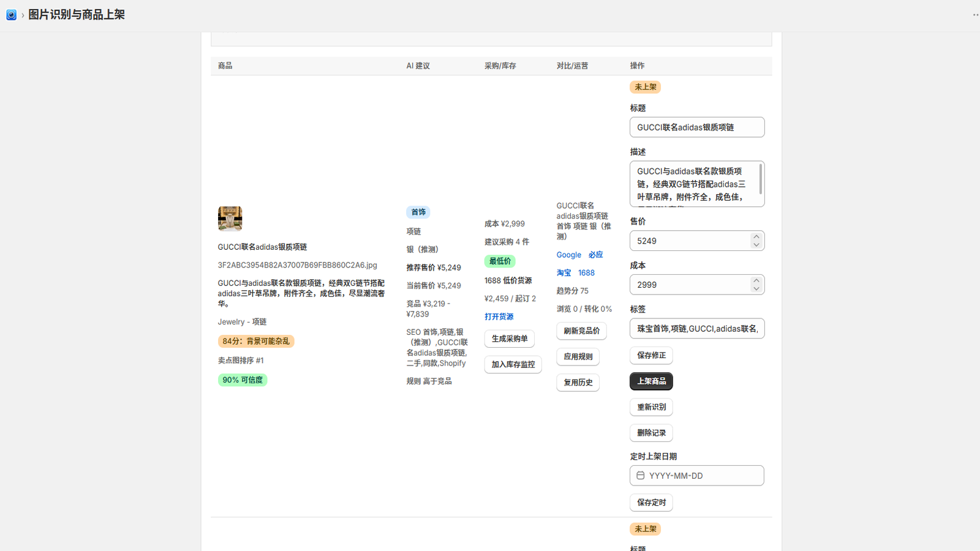
Task: Click the 银（推测） material text
Action: (x=423, y=250)
